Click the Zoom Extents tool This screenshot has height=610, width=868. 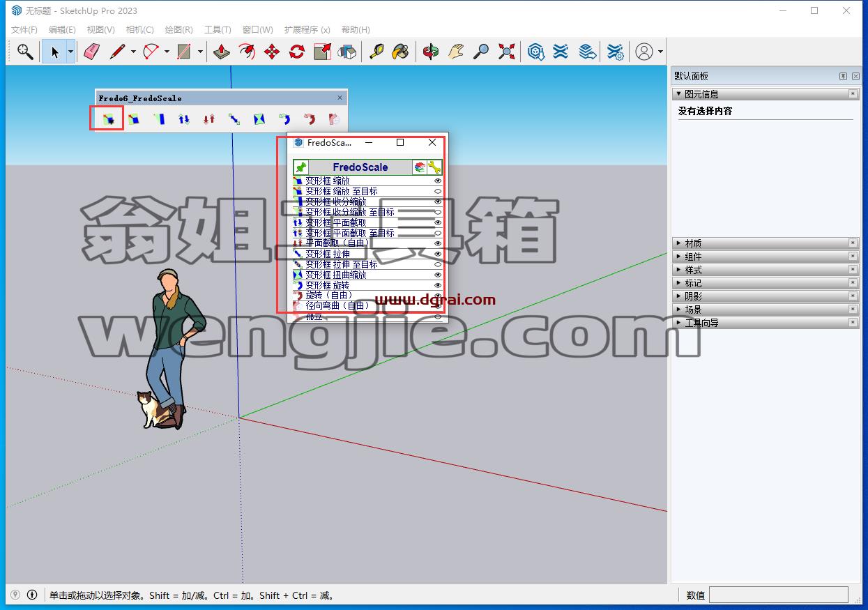(507, 52)
